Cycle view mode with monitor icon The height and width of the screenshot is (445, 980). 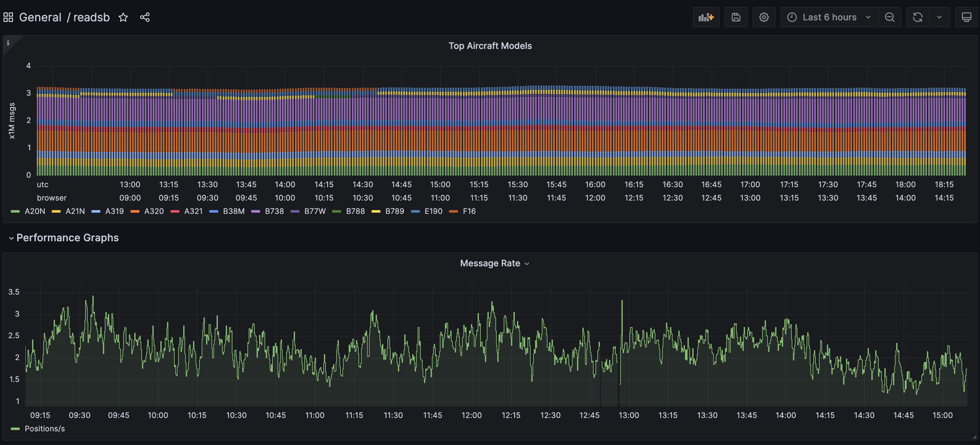tap(966, 17)
